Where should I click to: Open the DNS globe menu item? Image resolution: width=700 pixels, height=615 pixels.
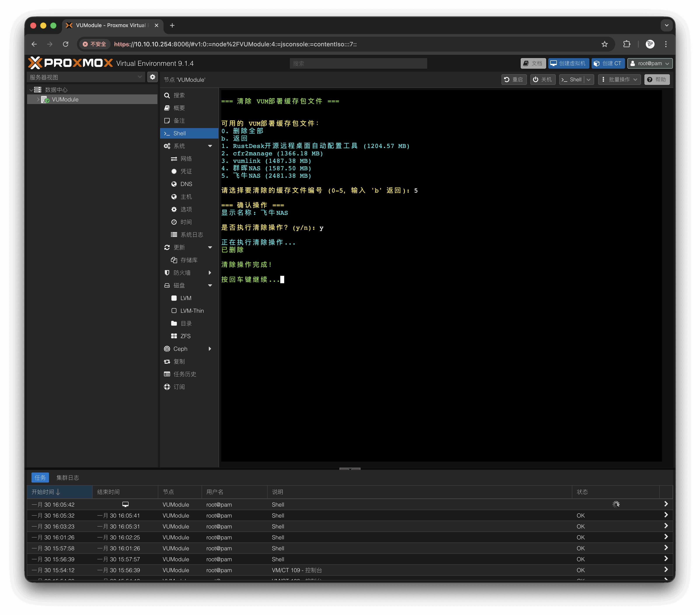point(186,184)
